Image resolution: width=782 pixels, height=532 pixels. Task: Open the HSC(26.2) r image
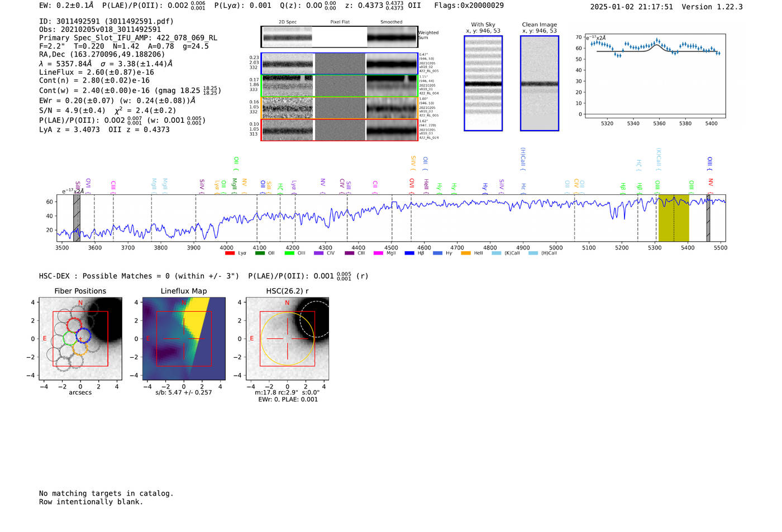pos(287,339)
